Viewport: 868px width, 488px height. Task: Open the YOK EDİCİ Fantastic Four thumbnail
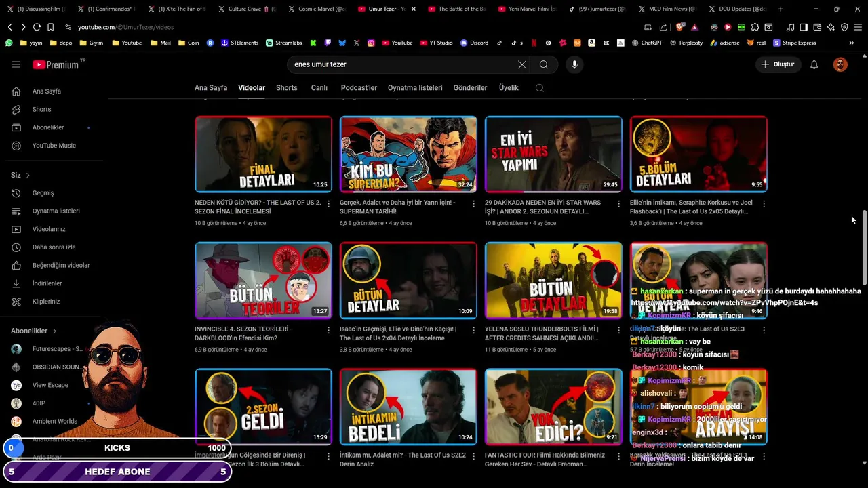tap(553, 407)
